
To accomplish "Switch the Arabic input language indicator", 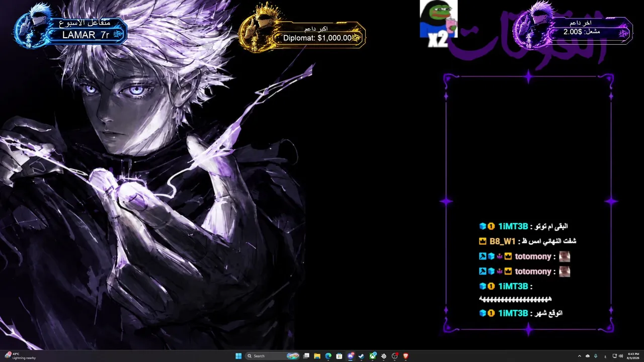I will (605, 356).
